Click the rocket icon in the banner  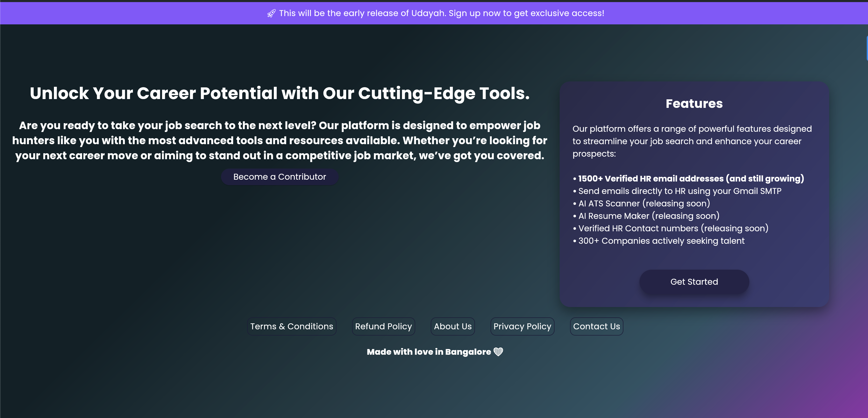pyautogui.click(x=271, y=13)
